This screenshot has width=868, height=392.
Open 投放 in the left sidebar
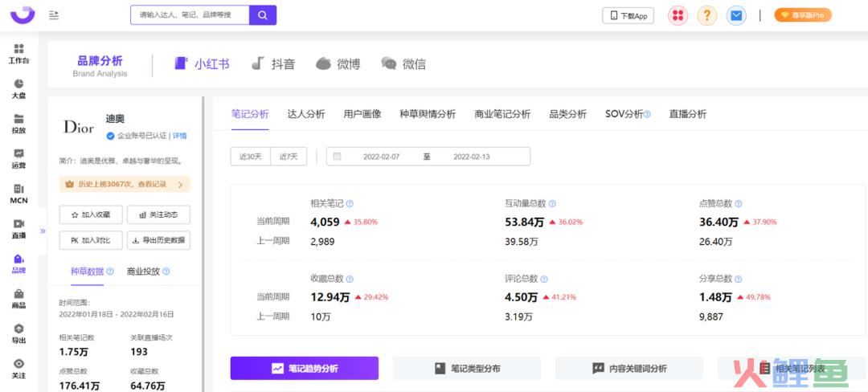(18, 124)
